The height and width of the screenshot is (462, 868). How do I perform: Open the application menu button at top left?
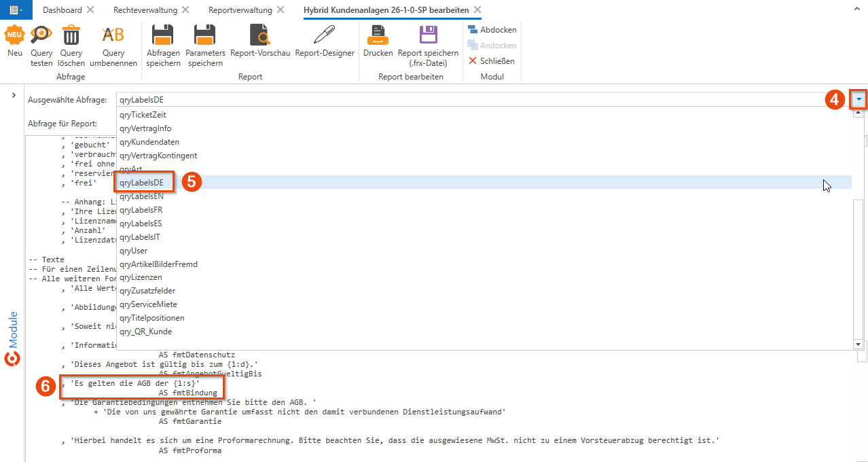16,10
